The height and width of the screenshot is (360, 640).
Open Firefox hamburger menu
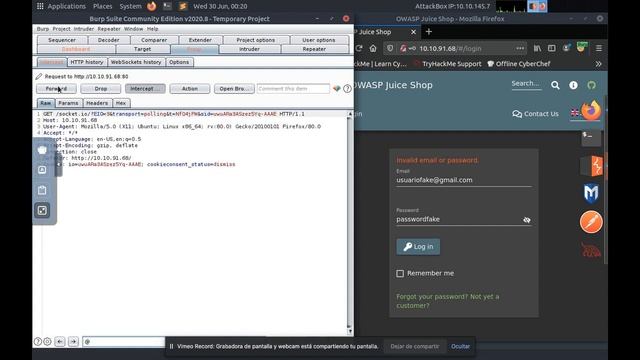click(x=599, y=48)
